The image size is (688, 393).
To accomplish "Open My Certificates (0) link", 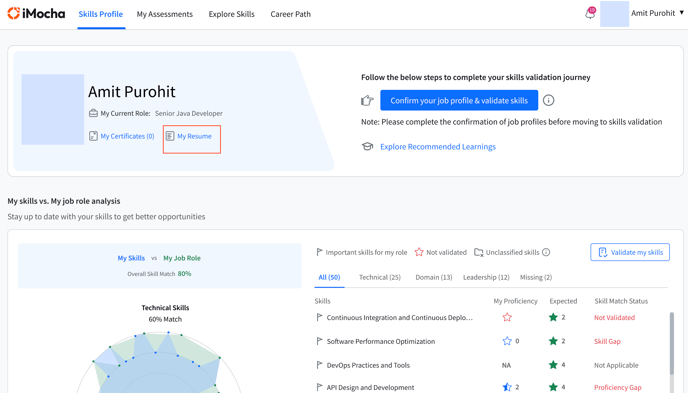I will pyautogui.click(x=127, y=136).
